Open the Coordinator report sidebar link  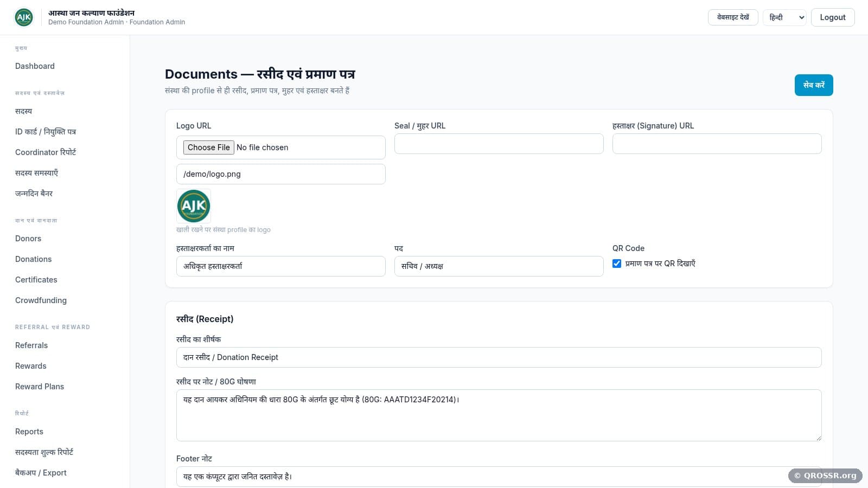(x=46, y=152)
